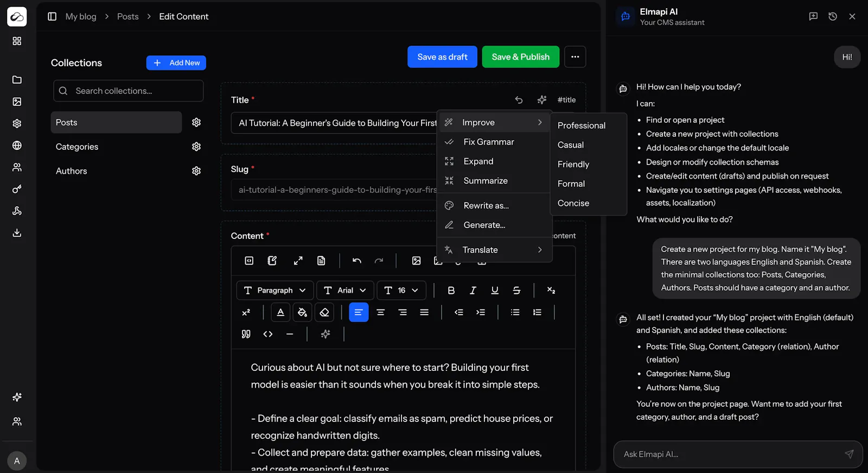The height and width of the screenshot is (473, 868).
Task: Toggle the sidebar panel icon near breadcrumb
Action: pyautogui.click(x=52, y=16)
